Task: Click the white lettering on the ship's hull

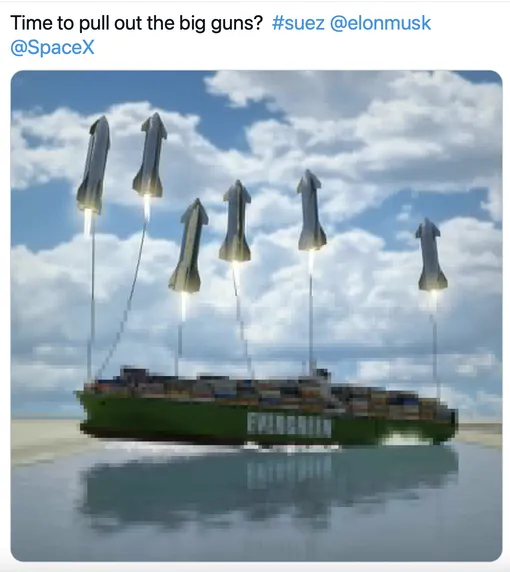Action: click(289, 425)
